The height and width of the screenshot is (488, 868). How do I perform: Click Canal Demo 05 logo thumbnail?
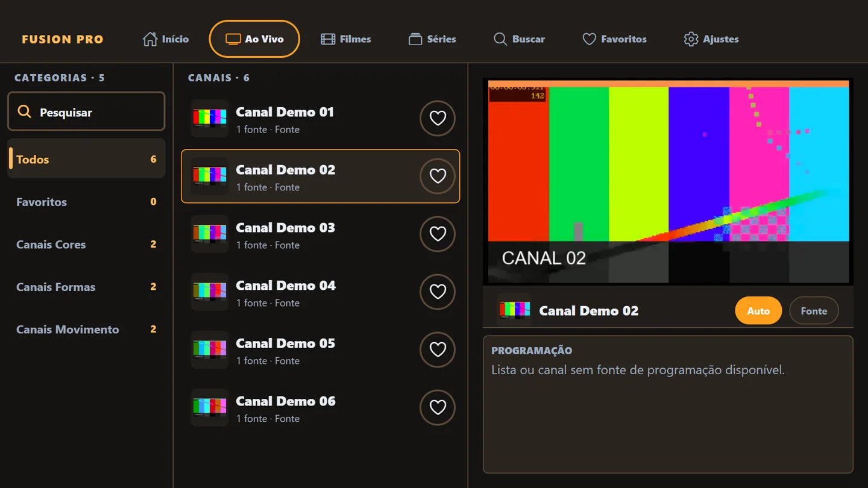pos(210,349)
